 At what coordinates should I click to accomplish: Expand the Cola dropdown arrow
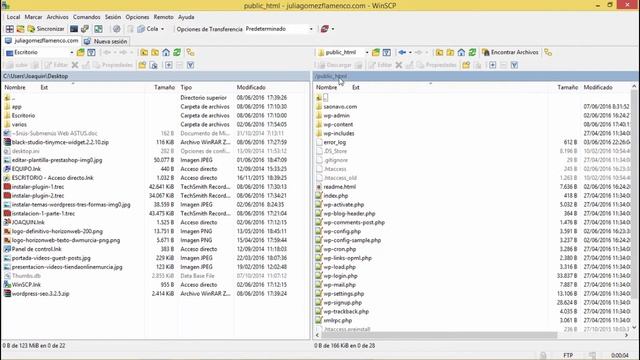[x=162, y=29]
